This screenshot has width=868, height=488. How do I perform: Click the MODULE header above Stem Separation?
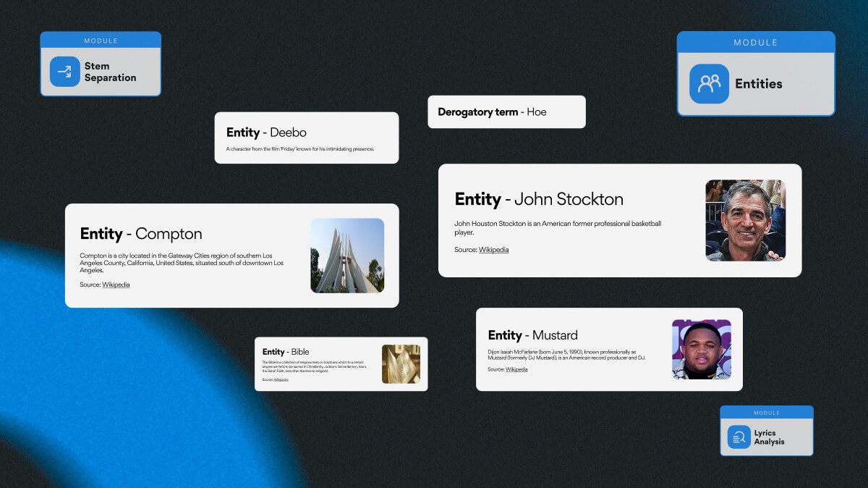101,41
